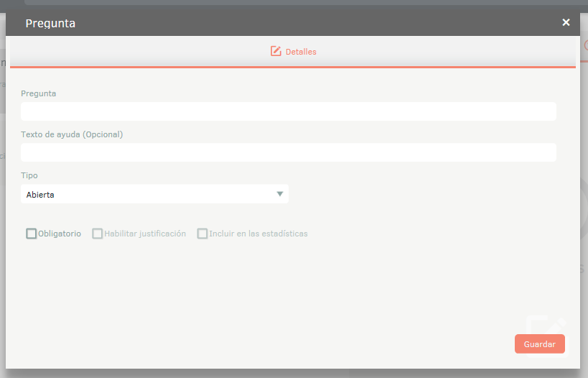Click the 'Pregunta' label above first input
This screenshot has width=588, height=378.
39,93
